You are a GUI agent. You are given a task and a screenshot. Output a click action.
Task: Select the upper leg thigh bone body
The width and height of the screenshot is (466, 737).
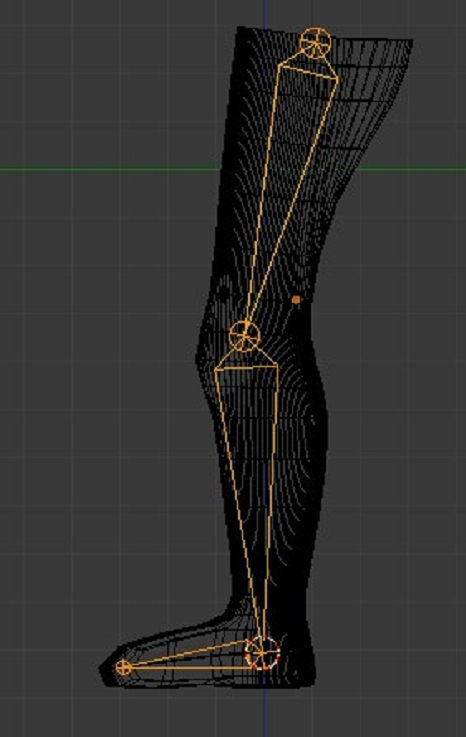[x=294, y=188]
